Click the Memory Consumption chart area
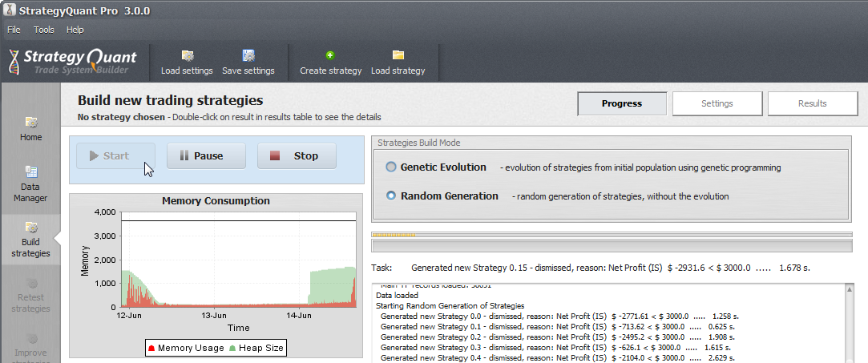 coord(239,259)
